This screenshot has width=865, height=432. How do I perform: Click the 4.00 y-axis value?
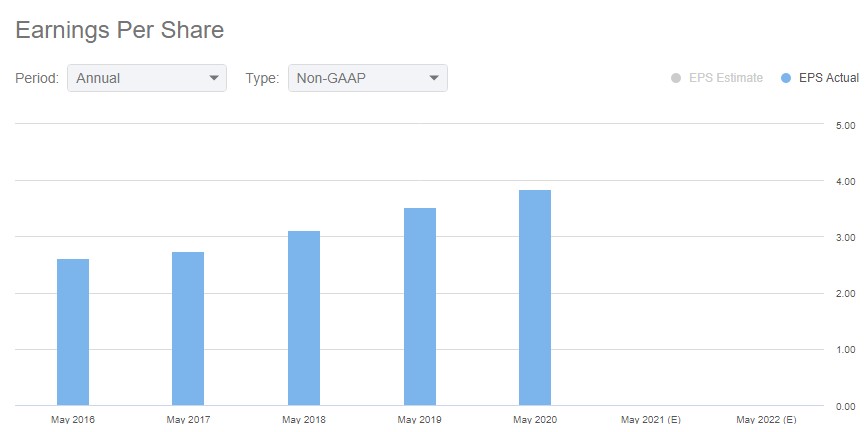coord(846,182)
